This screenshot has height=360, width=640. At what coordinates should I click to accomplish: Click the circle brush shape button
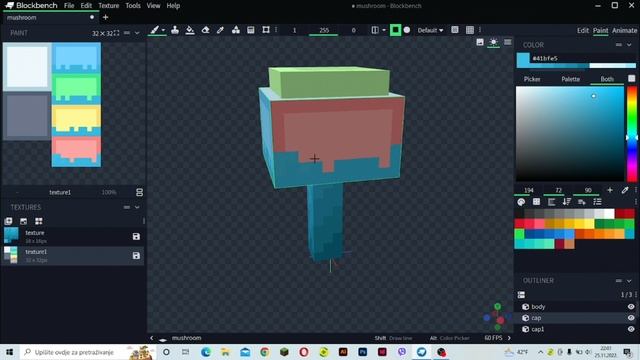pyautogui.click(x=407, y=30)
